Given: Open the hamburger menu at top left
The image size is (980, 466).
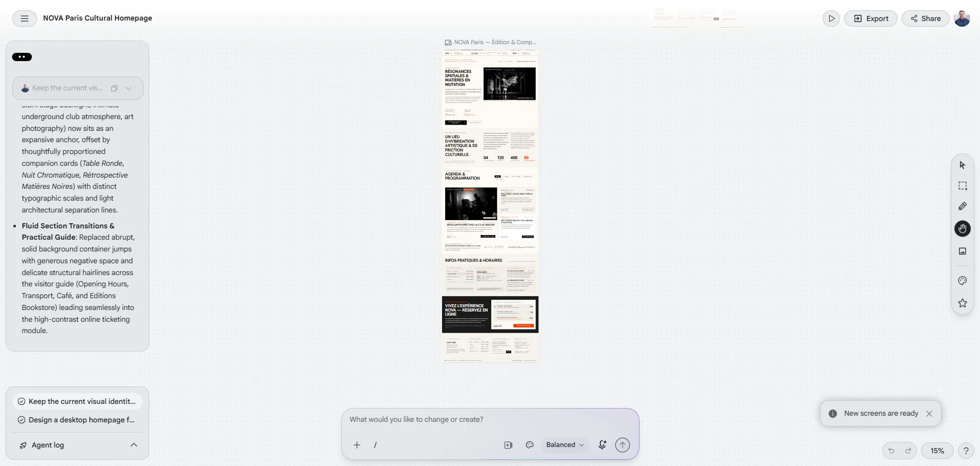Looking at the screenshot, I should tap(24, 18).
